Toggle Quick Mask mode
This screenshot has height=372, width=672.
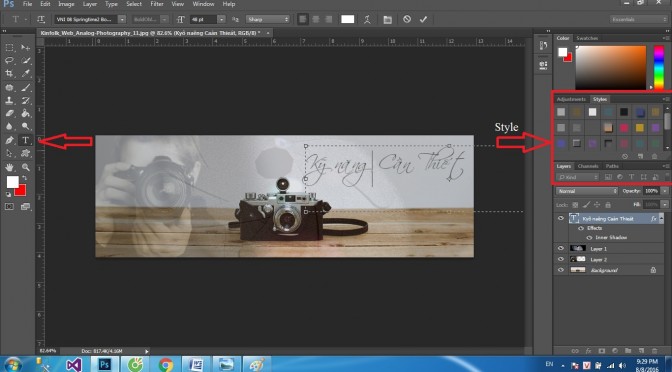pos(9,207)
